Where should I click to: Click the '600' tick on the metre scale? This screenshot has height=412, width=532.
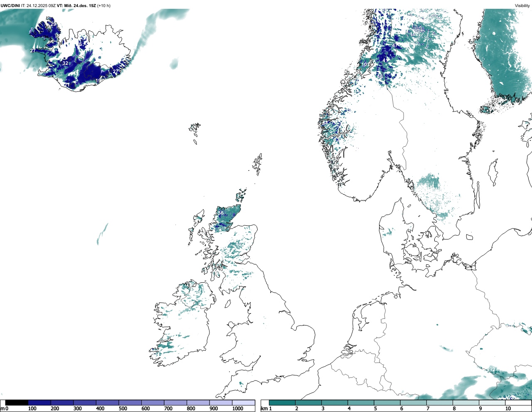[x=145, y=409]
